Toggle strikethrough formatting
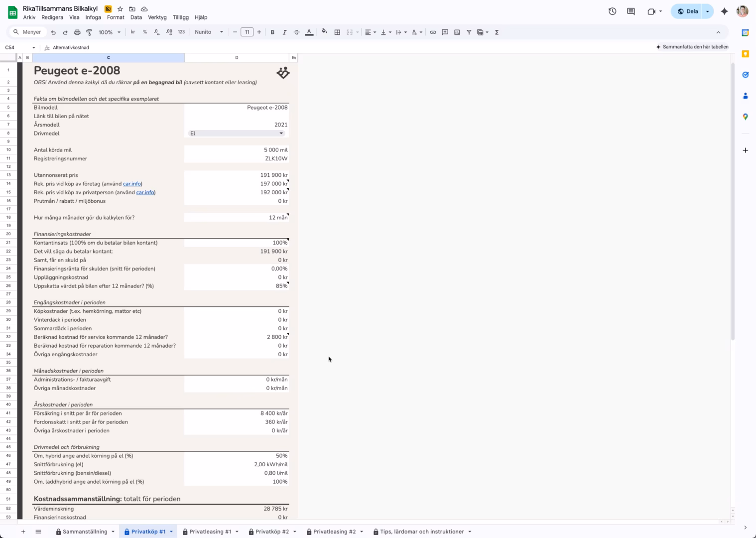 [x=296, y=32]
